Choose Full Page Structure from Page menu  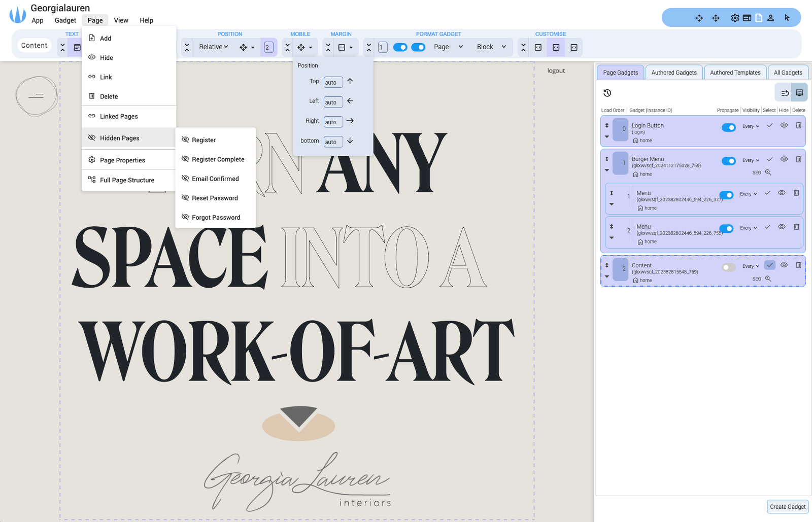pos(129,180)
